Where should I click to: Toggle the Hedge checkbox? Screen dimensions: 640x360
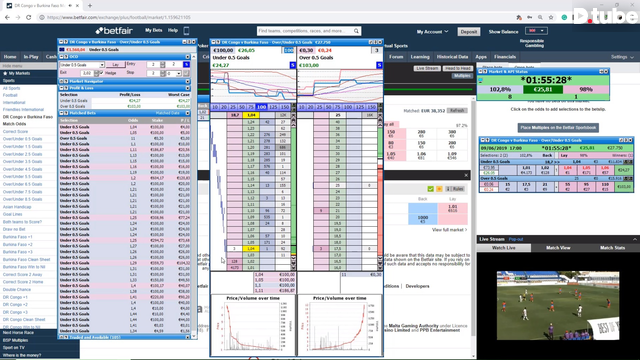pos(101,73)
